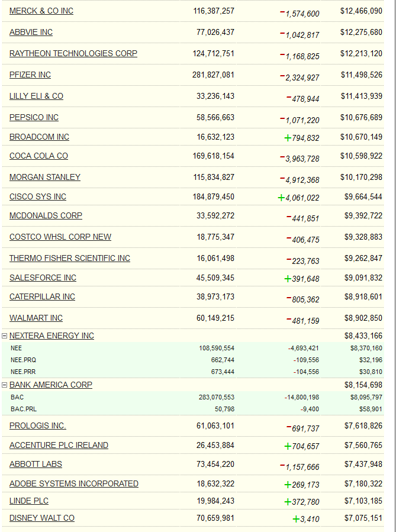Click AbbVie value $12,275,680
The image size is (396, 532).
[362, 32]
